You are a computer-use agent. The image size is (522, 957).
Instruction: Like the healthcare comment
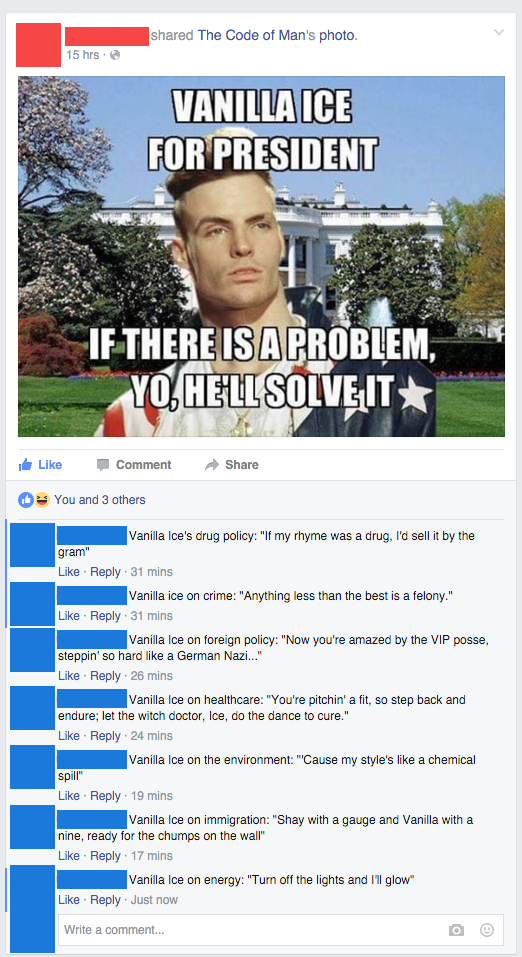tap(69, 735)
